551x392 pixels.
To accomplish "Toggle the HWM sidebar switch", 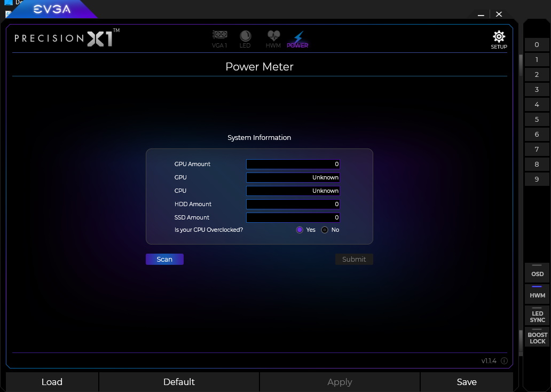I will pyautogui.click(x=537, y=294).
